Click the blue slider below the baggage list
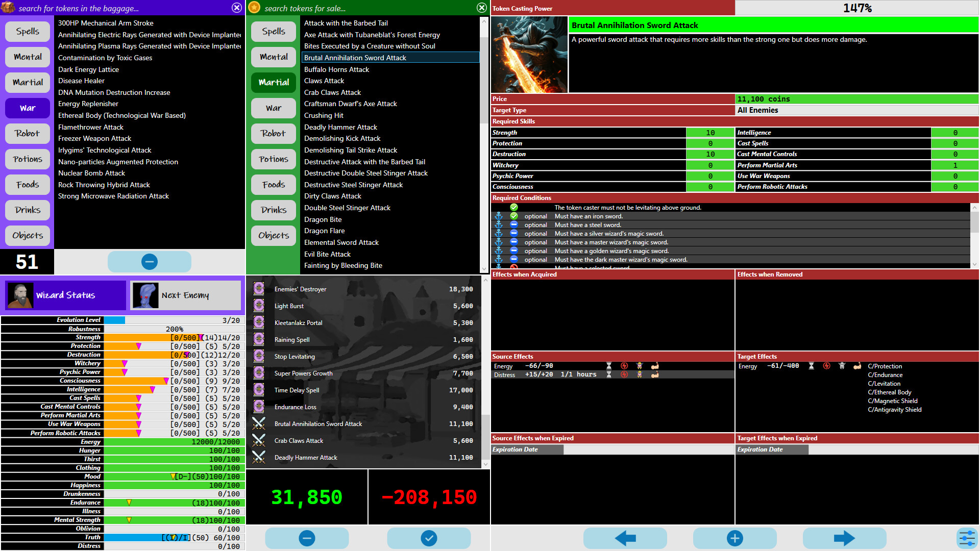This screenshot has width=980, height=551. (149, 261)
